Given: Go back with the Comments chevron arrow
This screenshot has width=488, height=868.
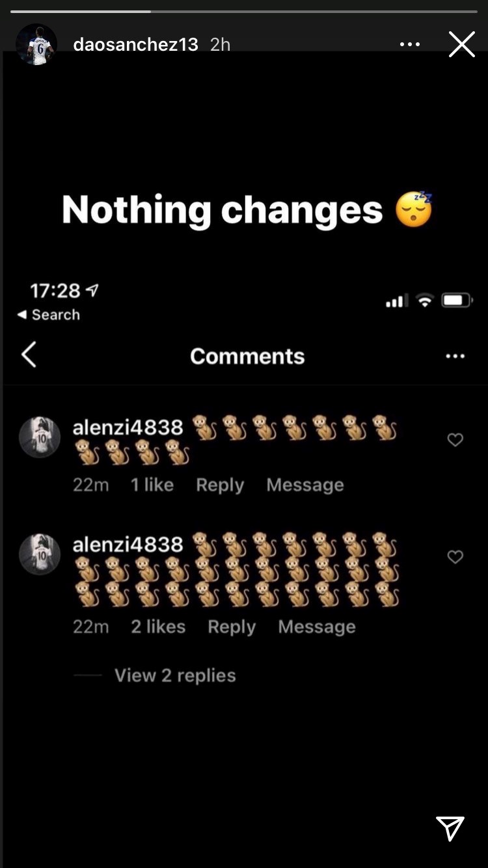Looking at the screenshot, I should [29, 355].
